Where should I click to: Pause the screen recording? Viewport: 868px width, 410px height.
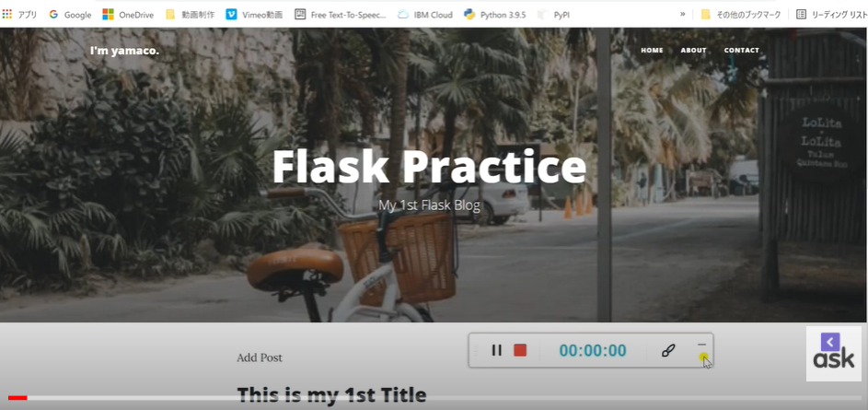pos(496,350)
